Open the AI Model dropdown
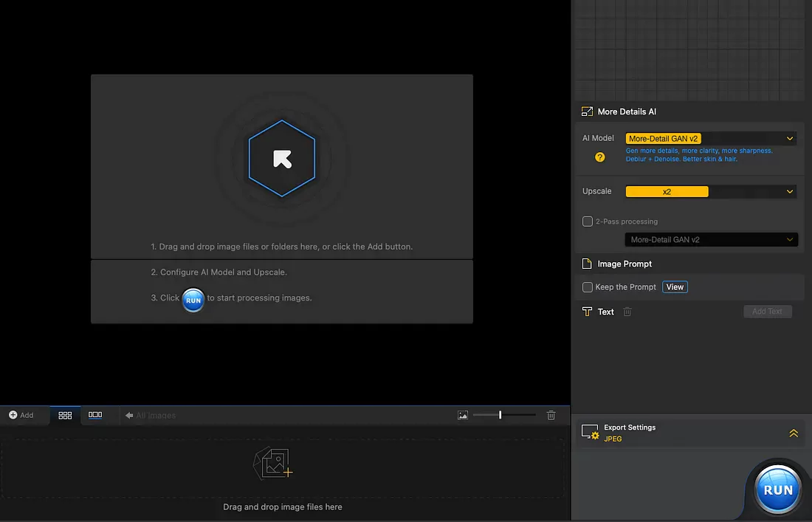 pyautogui.click(x=710, y=138)
